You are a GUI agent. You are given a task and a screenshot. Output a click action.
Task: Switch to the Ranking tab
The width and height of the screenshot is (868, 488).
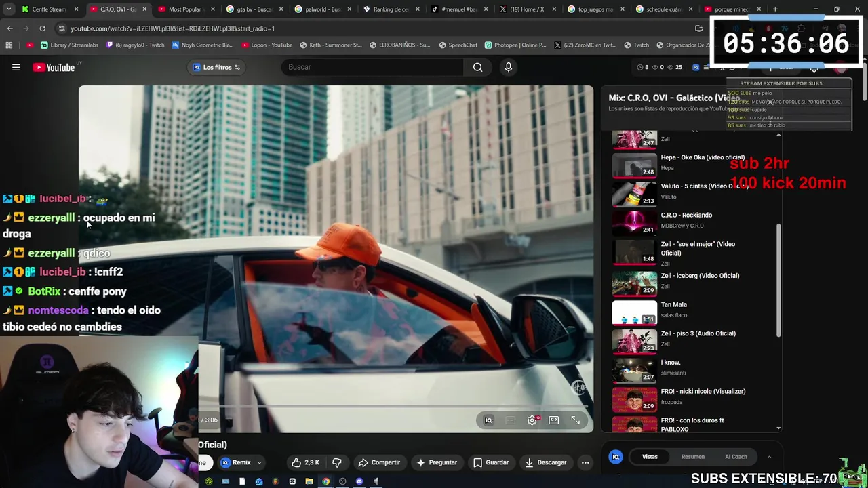[391, 9]
